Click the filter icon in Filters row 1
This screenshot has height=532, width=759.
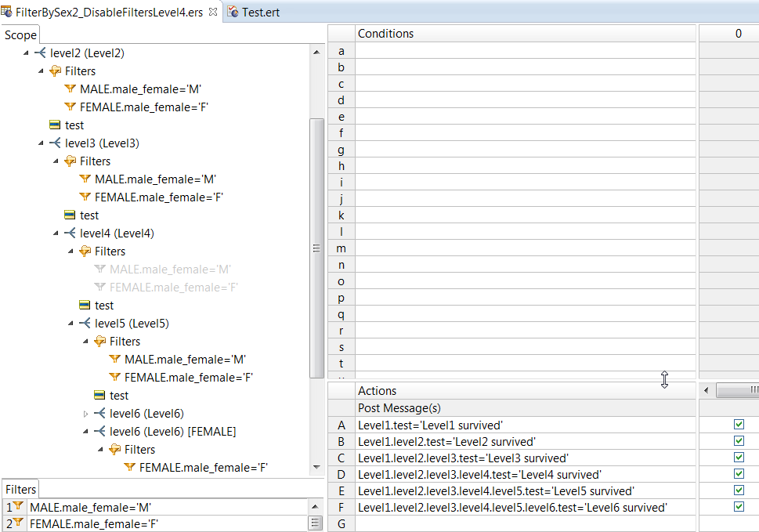(18, 506)
